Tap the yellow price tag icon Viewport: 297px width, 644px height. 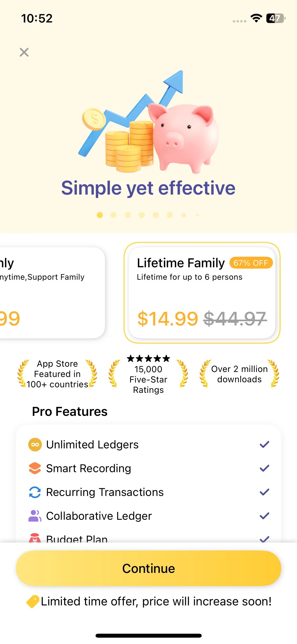[33, 601]
